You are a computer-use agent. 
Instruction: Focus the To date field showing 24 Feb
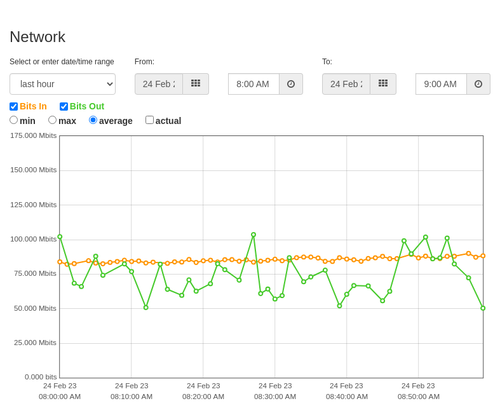346,84
